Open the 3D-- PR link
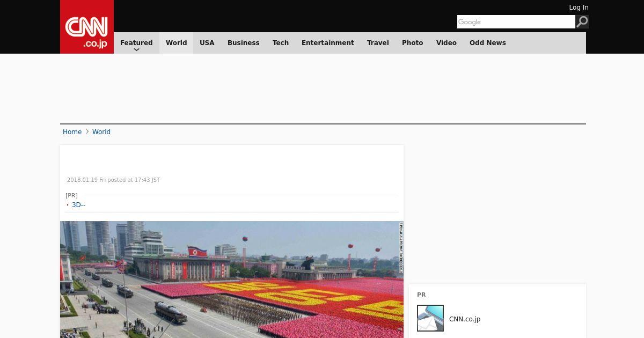 pos(78,205)
